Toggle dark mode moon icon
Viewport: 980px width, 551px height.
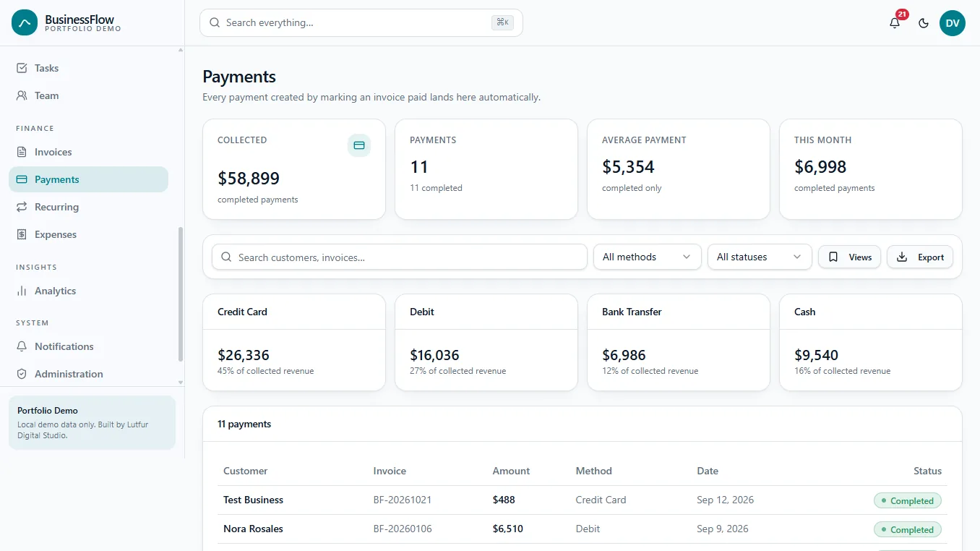pyautogui.click(x=924, y=23)
